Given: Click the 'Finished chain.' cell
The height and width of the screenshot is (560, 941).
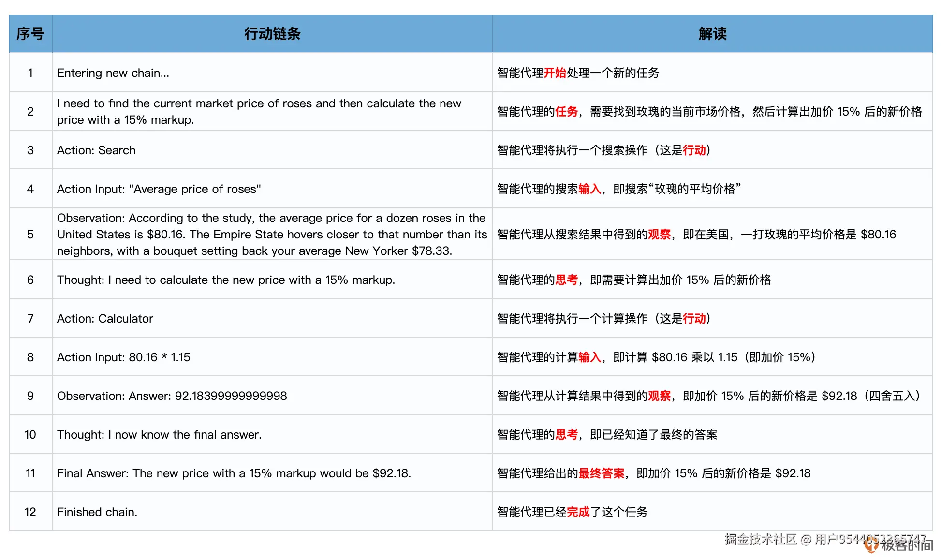Looking at the screenshot, I should [97, 512].
